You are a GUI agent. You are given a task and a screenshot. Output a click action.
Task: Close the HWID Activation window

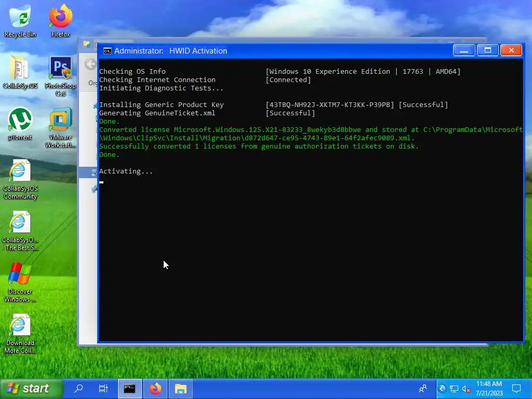(511, 50)
